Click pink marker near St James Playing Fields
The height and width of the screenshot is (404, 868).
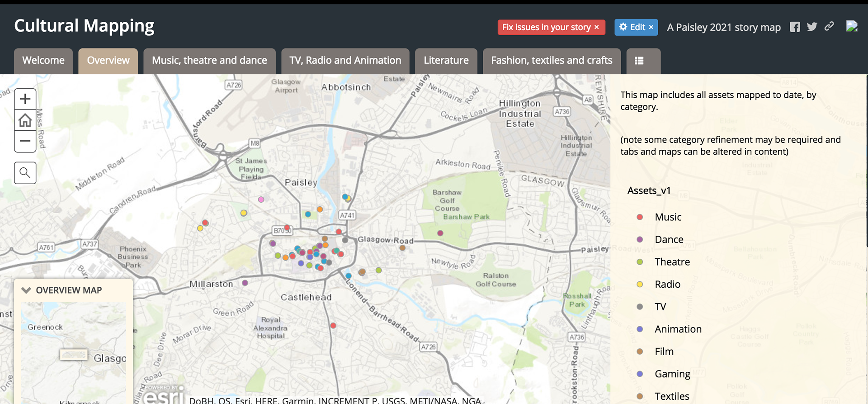(261, 200)
